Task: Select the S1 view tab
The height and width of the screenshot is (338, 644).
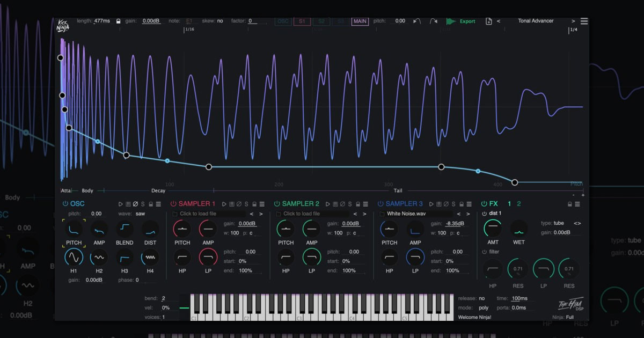Action: pos(302,21)
